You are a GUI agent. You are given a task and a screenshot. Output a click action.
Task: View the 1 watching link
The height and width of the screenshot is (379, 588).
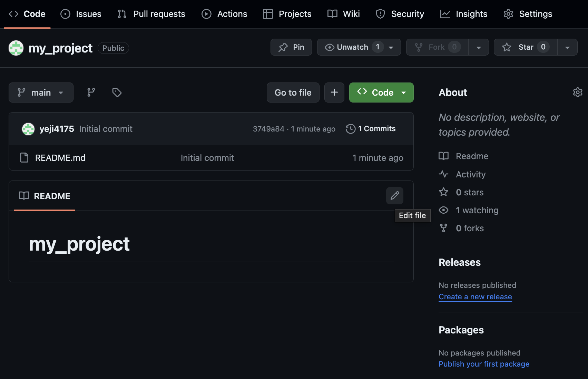click(x=469, y=210)
